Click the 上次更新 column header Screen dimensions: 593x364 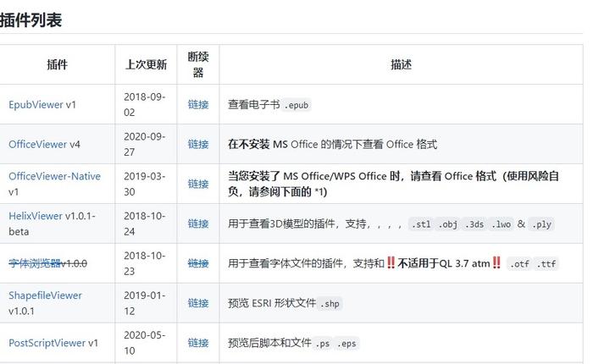pyautogui.click(x=146, y=64)
